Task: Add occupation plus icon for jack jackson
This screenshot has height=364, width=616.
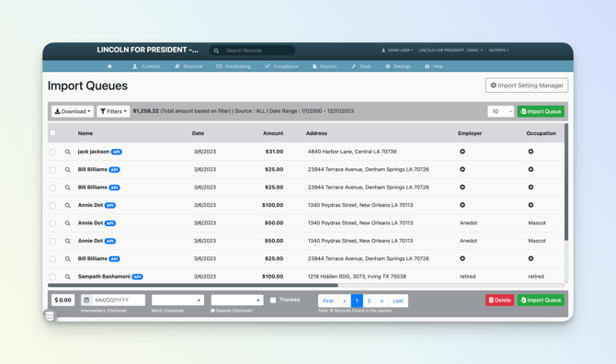Action: click(530, 152)
